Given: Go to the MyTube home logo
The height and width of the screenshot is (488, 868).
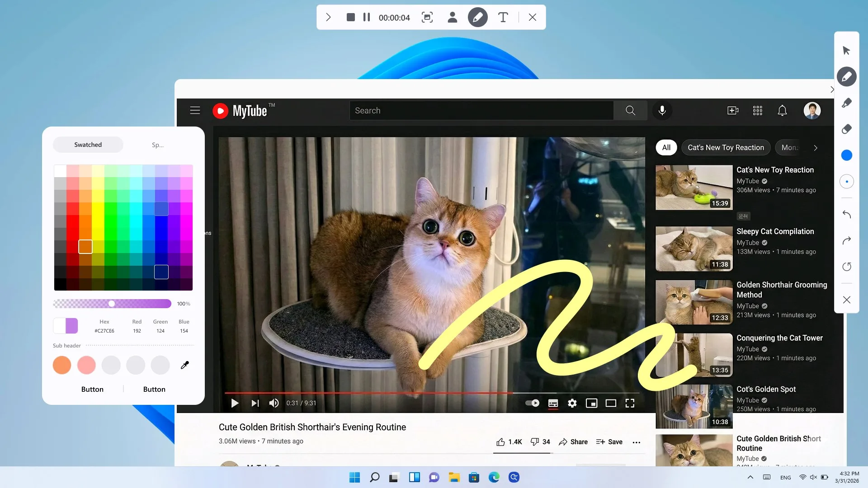Looking at the screenshot, I should coord(244,110).
